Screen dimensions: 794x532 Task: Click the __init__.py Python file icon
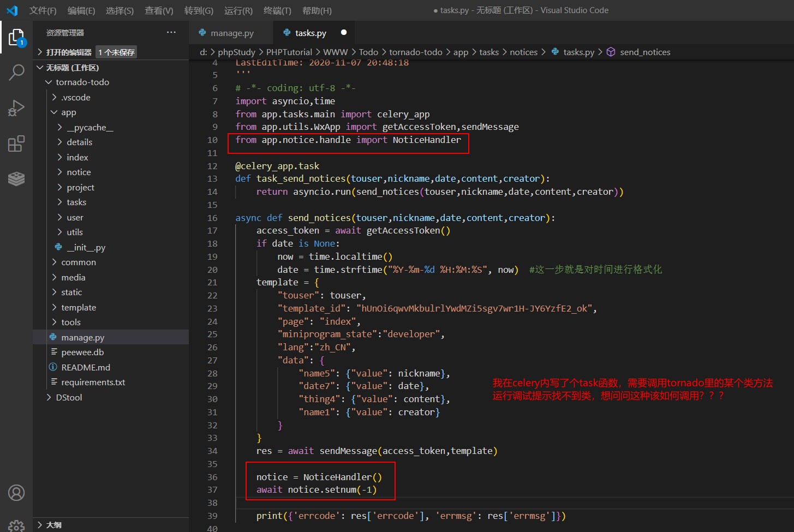pyautogui.click(x=58, y=247)
